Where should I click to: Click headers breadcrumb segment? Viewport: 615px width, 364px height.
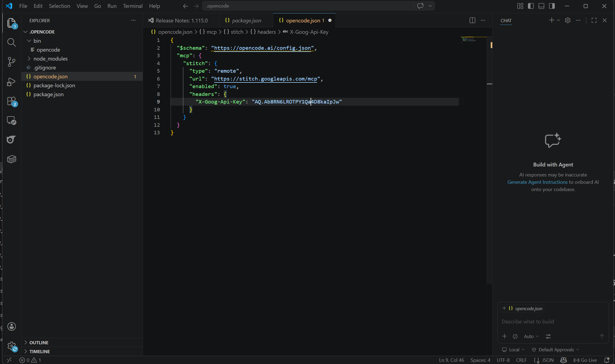coord(263,32)
